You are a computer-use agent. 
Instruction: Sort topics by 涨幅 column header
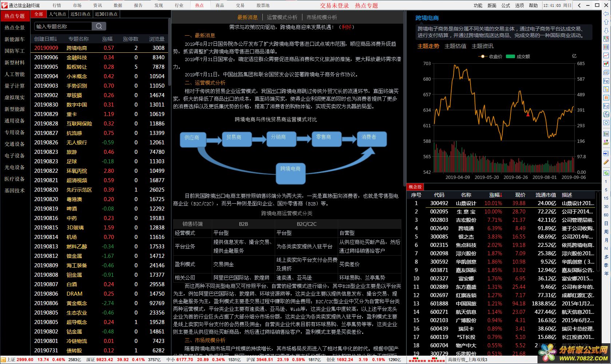click(x=107, y=39)
